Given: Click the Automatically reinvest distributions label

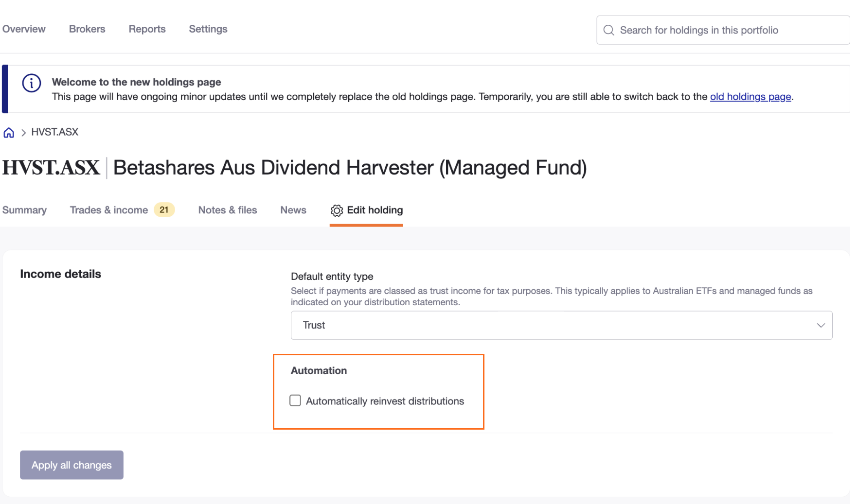Looking at the screenshot, I should click(385, 401).
